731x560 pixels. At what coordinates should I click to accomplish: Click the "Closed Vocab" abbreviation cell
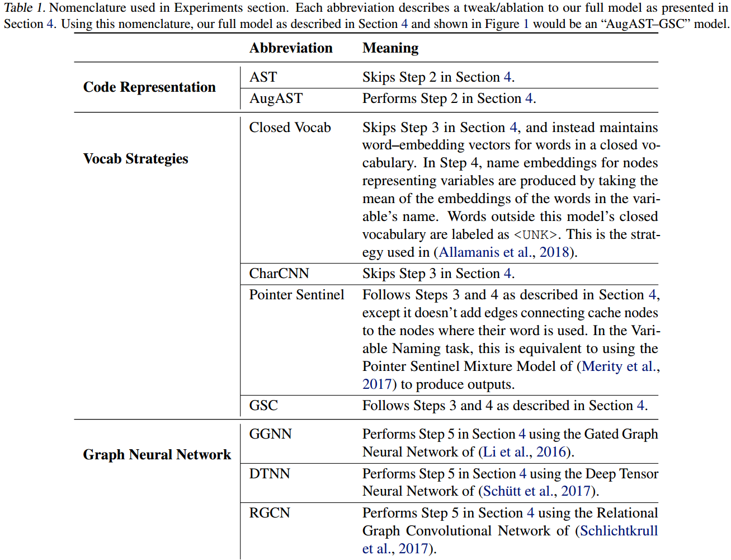[290, 127]
